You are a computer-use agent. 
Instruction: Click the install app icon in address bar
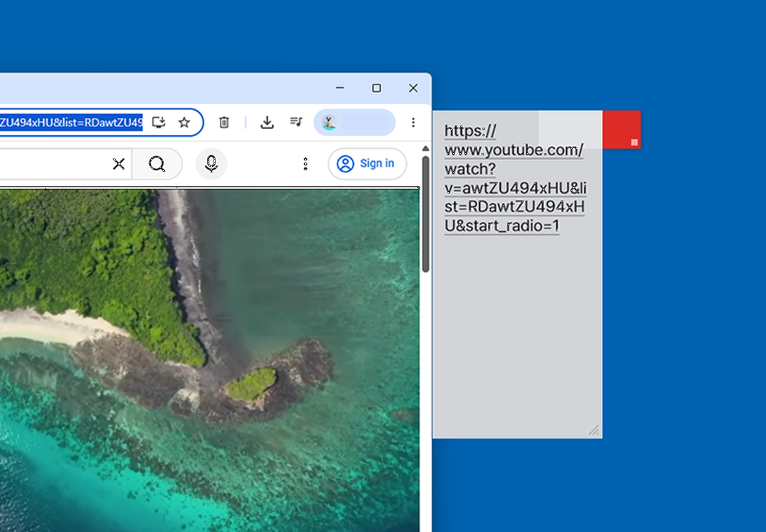(x=158, y=122)
